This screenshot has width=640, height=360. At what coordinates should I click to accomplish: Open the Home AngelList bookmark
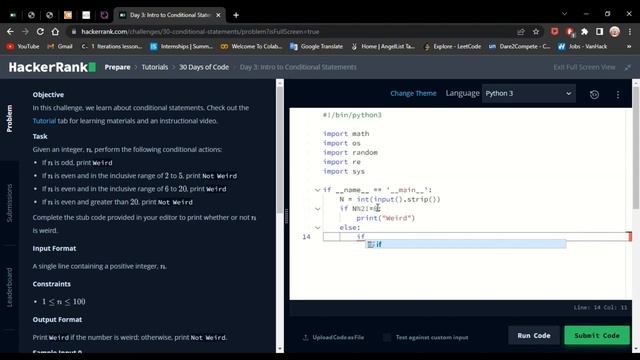coord(383,47)
